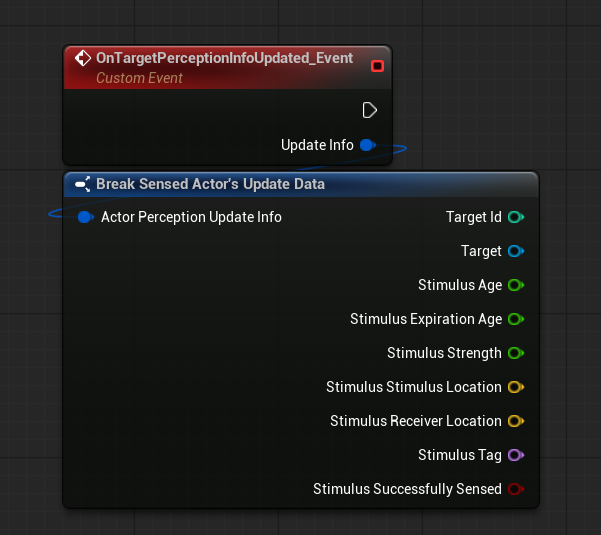Click the custom event diamond icon

[83, 58]
